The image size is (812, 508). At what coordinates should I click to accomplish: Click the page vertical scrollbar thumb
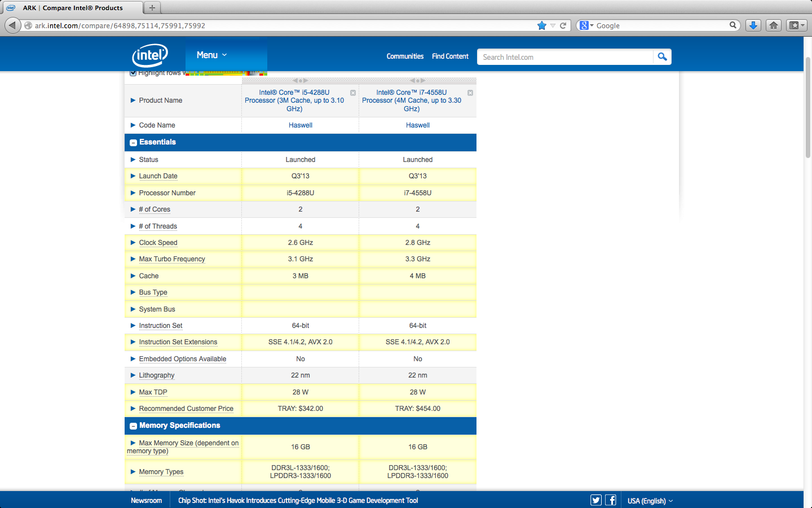point(808,107)
